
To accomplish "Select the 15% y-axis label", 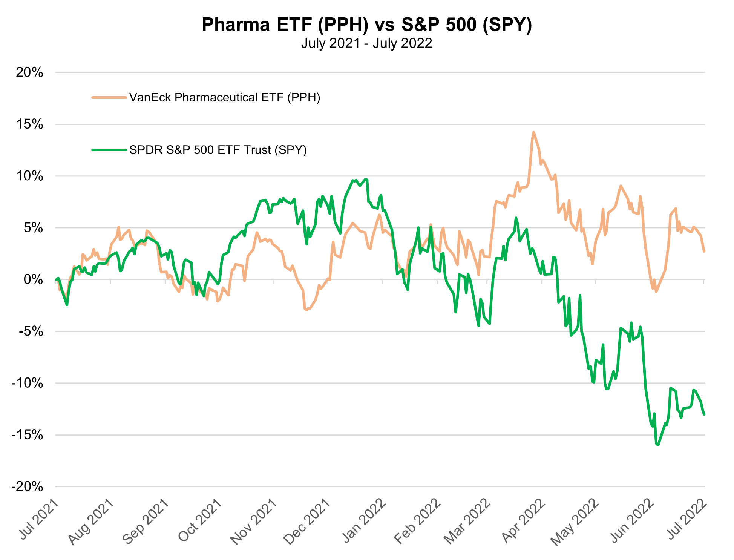I will pyautogui.click(x=29, y=124).
